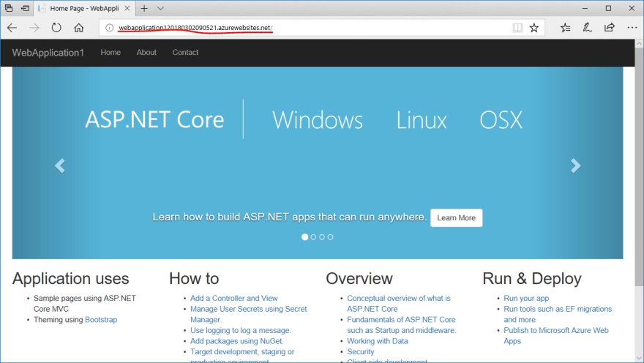Show tab previews with the chevron
This screenshot has height=363, width=644.
coord(160,8)
